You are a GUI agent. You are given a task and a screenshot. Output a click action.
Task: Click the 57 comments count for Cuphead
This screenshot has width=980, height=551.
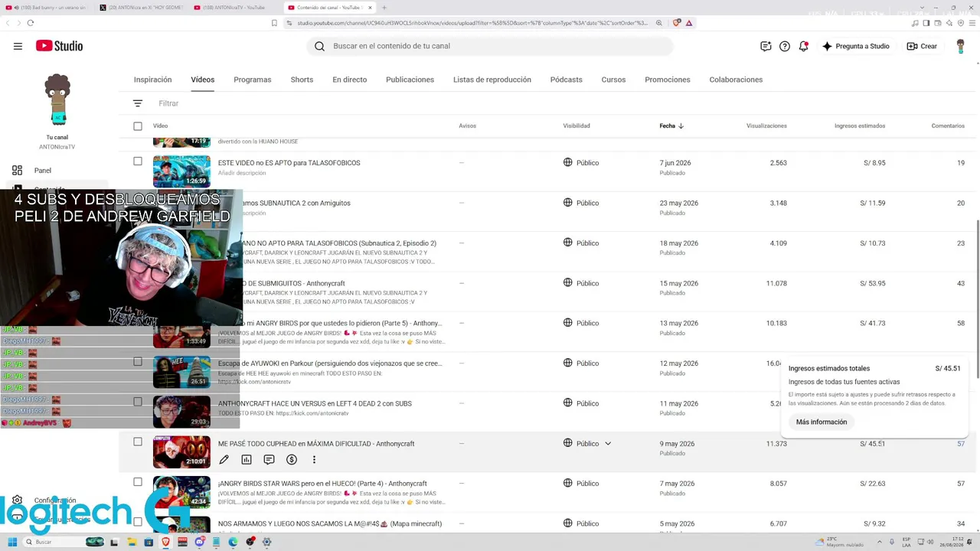961,444
